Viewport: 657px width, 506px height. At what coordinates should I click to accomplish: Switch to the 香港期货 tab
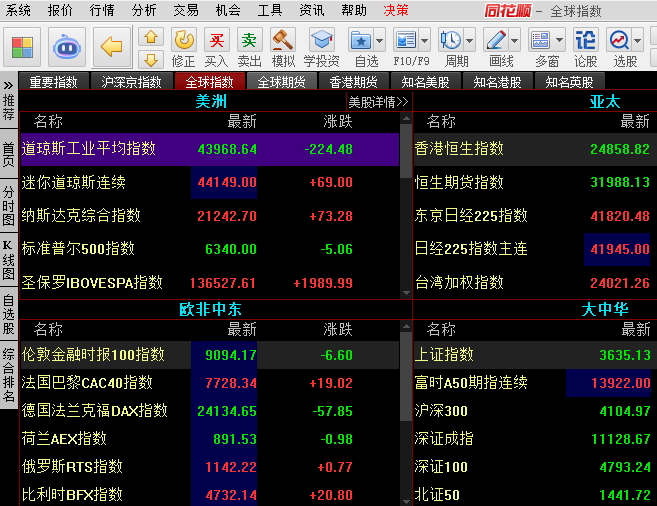[x=353, y=82]
